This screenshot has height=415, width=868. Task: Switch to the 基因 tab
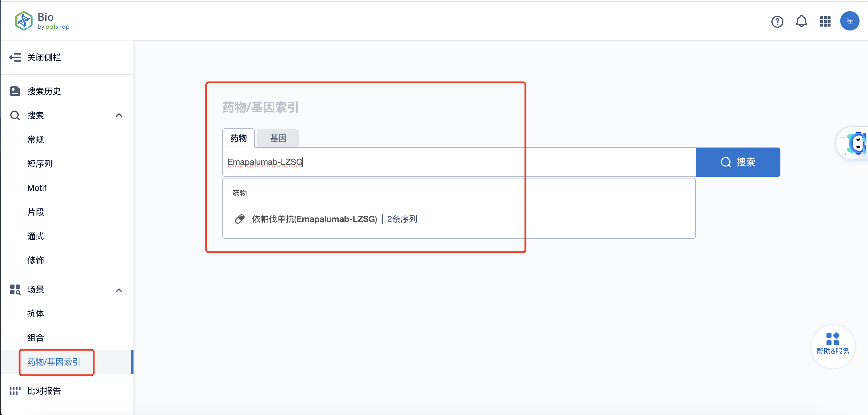278,138
